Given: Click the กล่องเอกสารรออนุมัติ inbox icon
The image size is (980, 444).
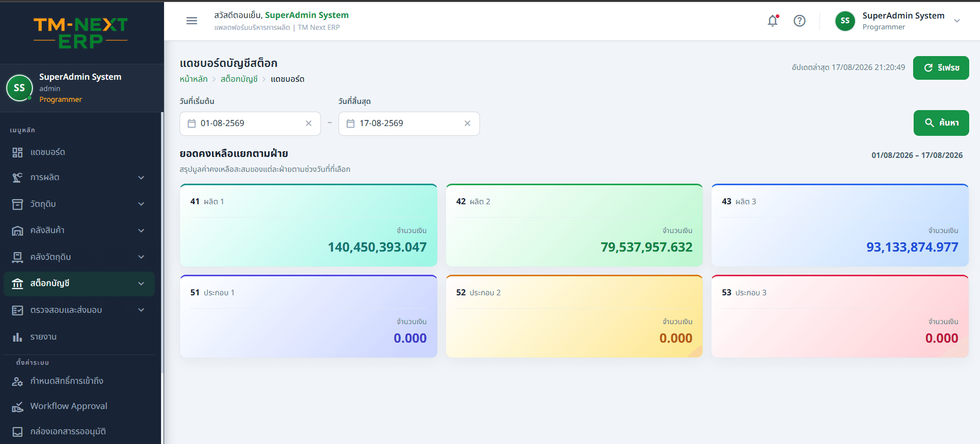Looking at the screenshot, I should [17, 432].
